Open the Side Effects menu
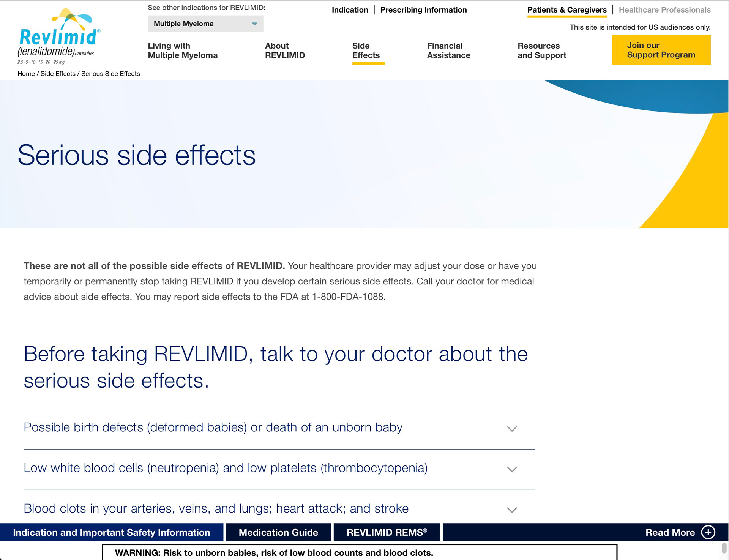 coord(366,50)
